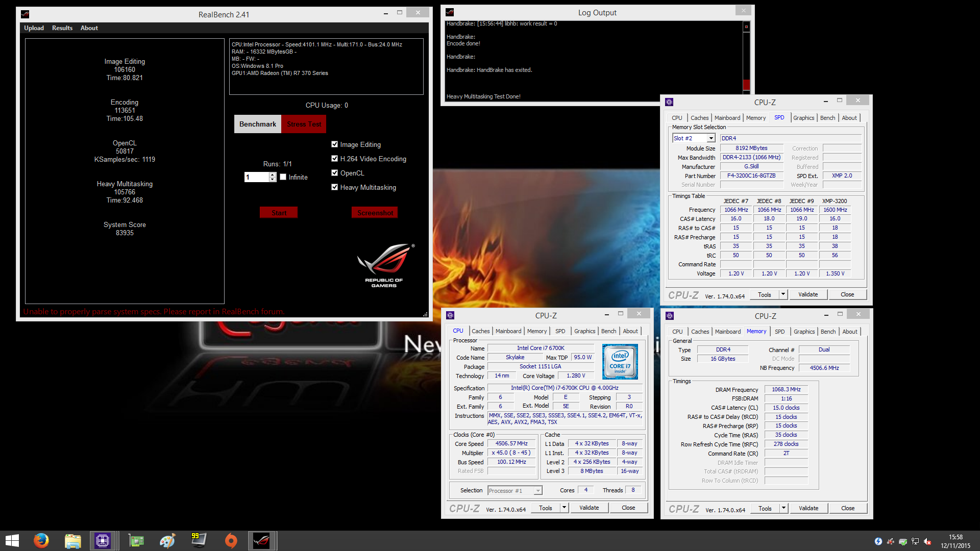Click the RealBench title bar icon
This screenshot has width=980, height=551.
point(25,14)
